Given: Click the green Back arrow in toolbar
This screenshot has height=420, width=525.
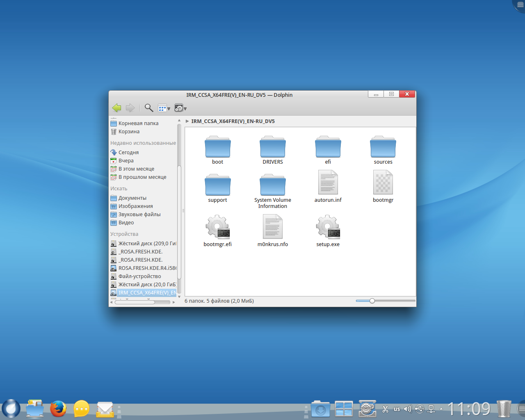Looking at the screenshot, I should click(116, 108).
